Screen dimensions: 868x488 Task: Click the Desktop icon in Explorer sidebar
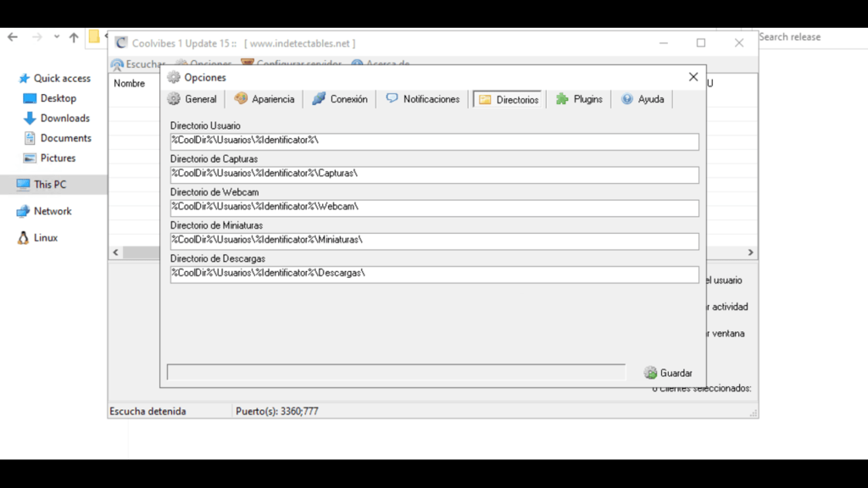(x=30, y=98)
